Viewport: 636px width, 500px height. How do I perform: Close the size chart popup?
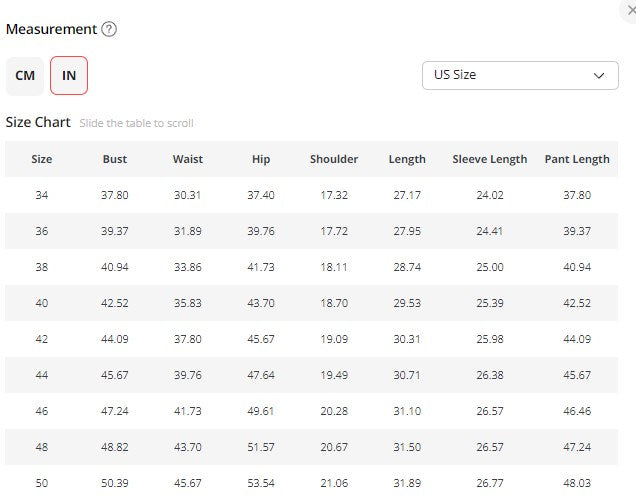(630, 9)
